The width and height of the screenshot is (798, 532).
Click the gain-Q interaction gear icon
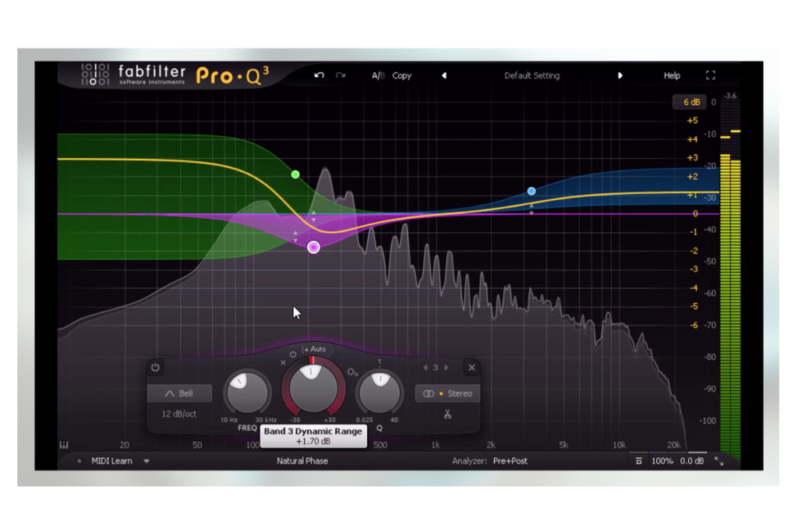[352, 372]
